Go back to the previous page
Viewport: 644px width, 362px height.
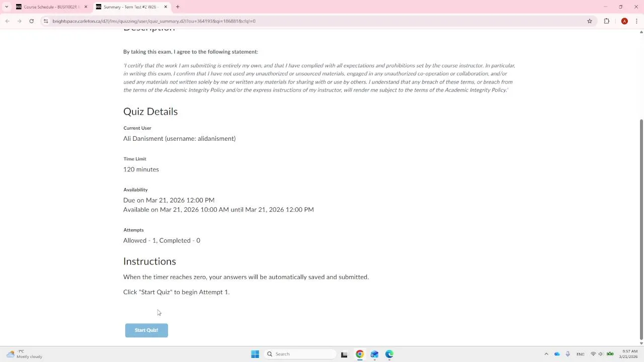[8, 21]
